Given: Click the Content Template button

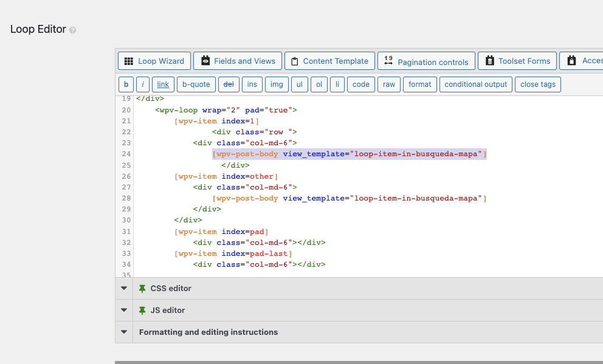Looking at the screenshot, I should [329, 61].
